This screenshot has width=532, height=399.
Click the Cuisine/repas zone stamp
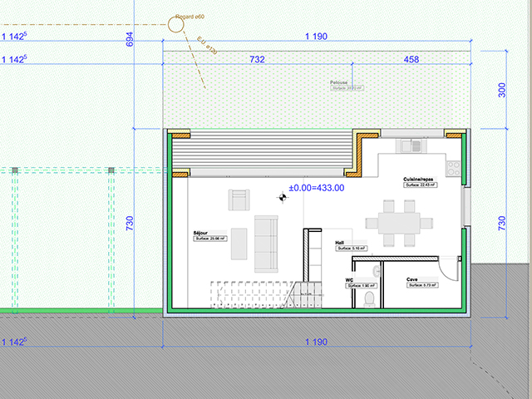(x=421, y=182)
